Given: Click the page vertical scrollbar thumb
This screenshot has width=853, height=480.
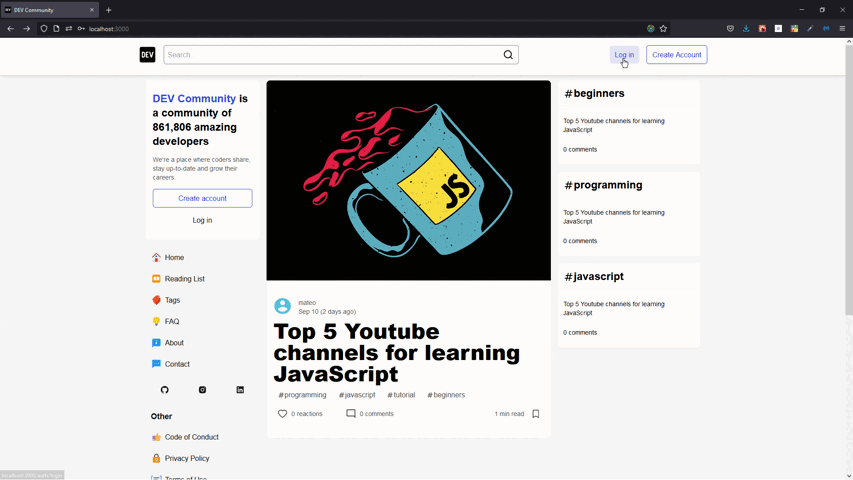Looking at the screenshot, I should click(849, 180).
